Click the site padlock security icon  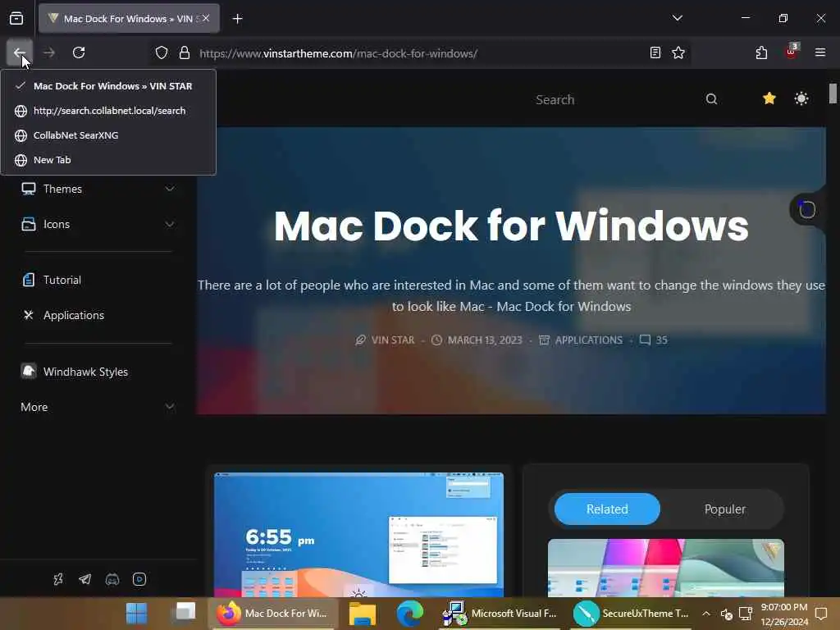[185, 52]
